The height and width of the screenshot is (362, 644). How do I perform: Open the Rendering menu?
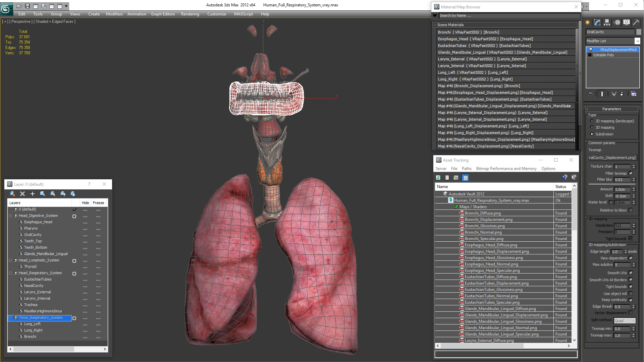190,14
